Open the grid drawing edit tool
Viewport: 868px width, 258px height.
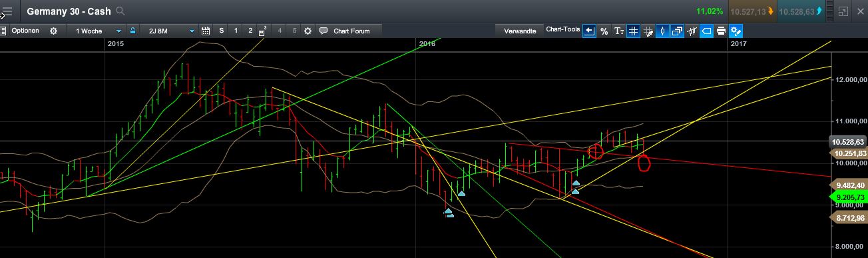[648, 31]
